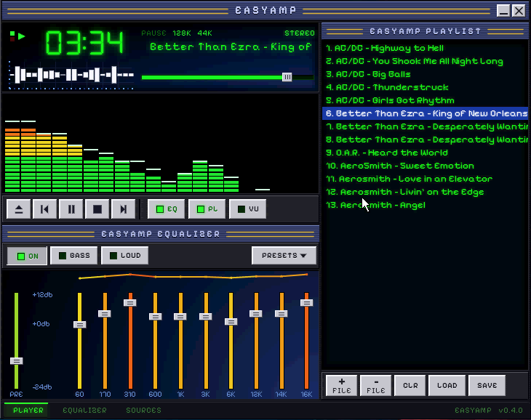
Task: Click the 12K band slider handle
Action: coord(256,314)
